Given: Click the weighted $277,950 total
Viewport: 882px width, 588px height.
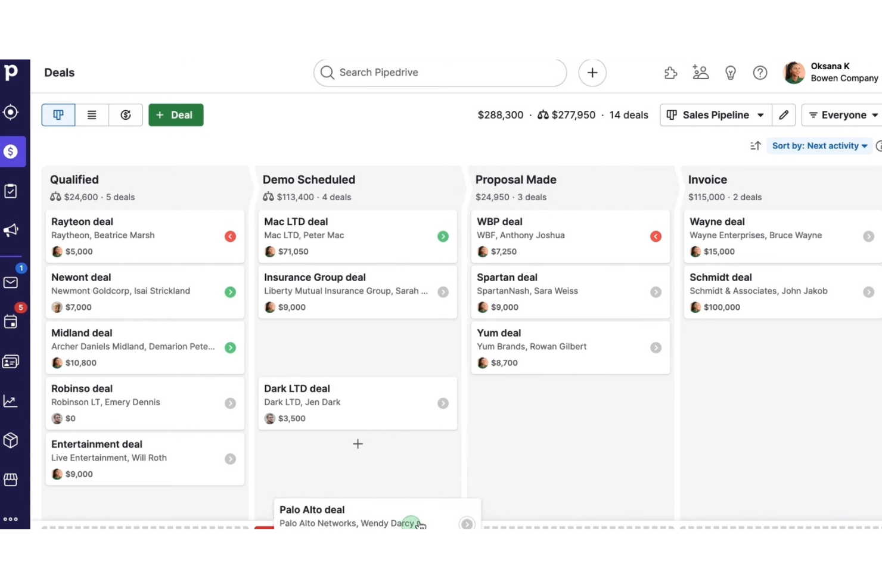Looking at the screenshot, I should point(566,115).
